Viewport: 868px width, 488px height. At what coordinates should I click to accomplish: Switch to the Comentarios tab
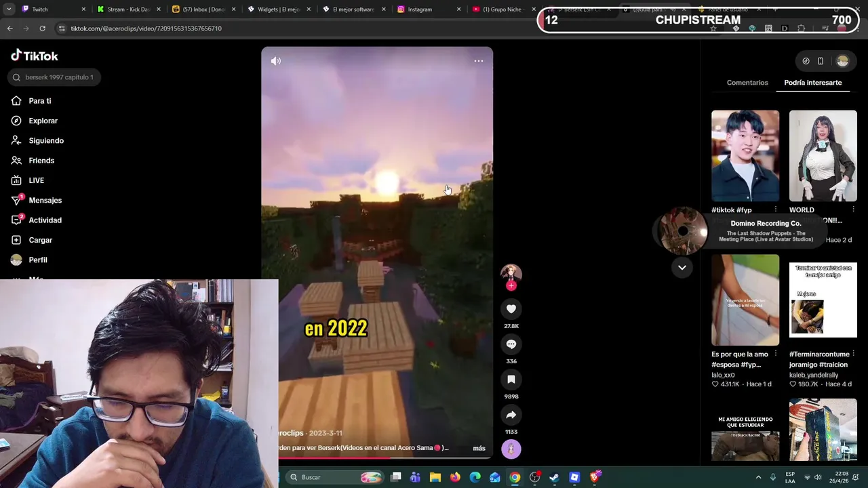pyautogui.click(x=747, y=83)
